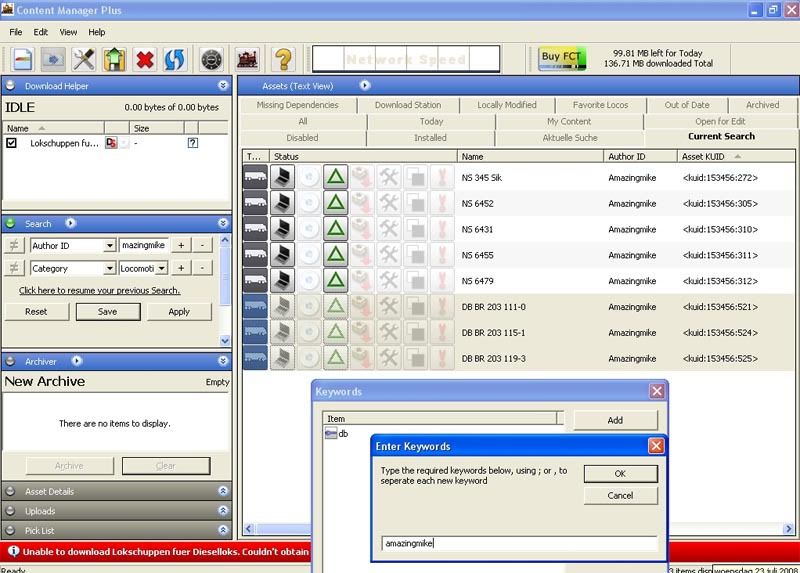The image size is (800, 573).
Task: Open the View menu
Action: (68, 32)
